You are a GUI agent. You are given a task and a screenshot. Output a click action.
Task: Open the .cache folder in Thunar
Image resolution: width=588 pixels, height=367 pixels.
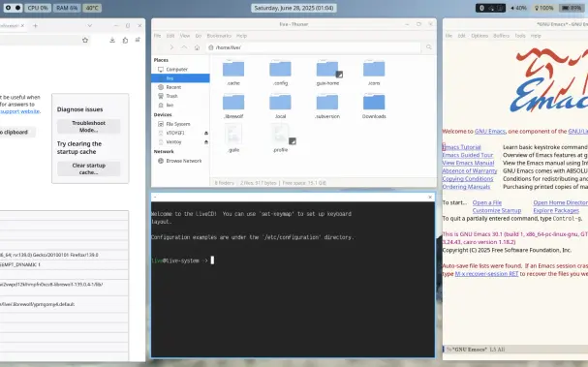(x=233, y=73)
